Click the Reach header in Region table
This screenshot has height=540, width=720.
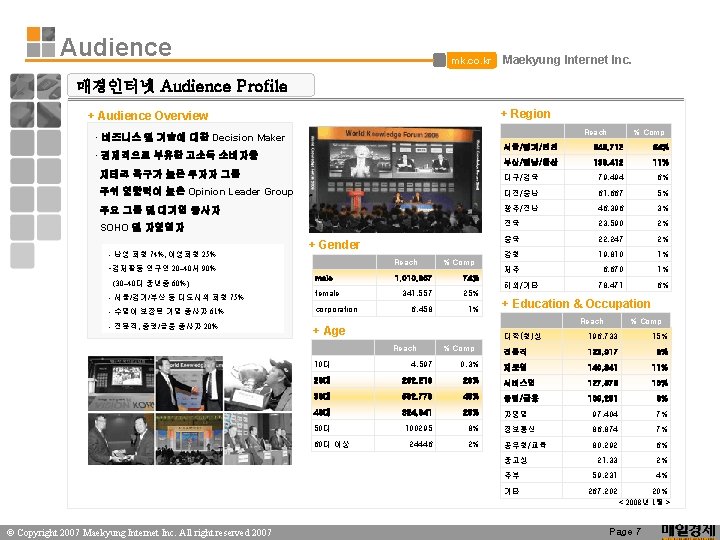pos(595,132)
